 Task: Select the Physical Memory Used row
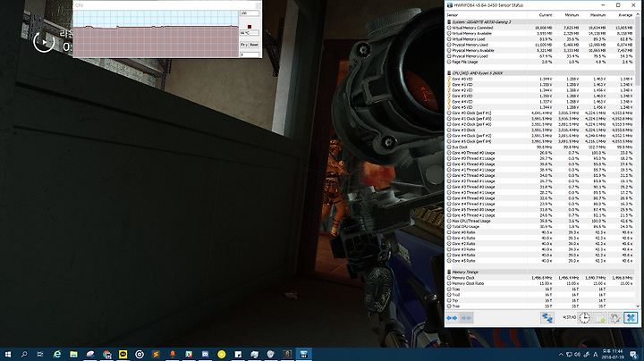click(540, 45)
